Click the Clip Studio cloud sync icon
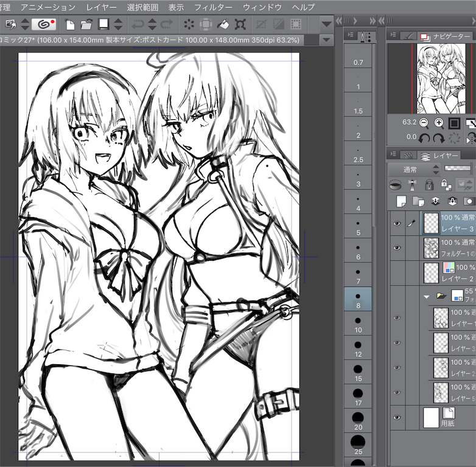The height and width of the screenshot is (467, 476). 44,24
